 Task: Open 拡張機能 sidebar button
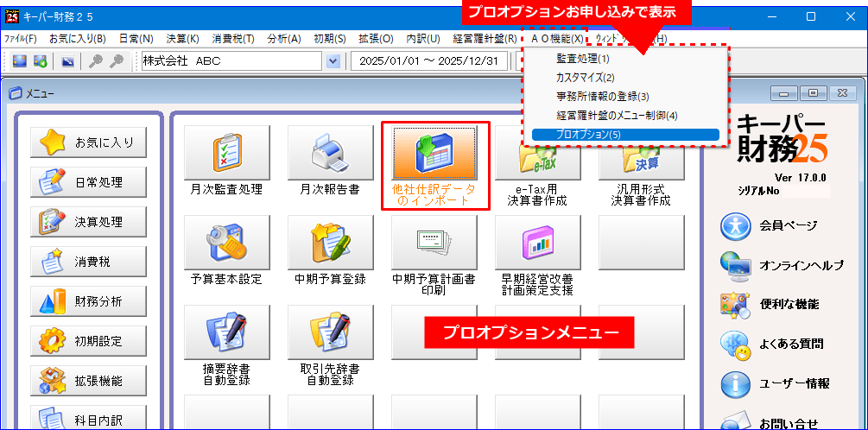coord(88,381)
